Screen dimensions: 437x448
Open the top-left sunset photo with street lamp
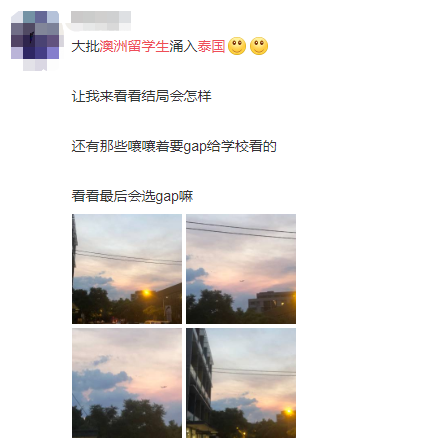127,269
